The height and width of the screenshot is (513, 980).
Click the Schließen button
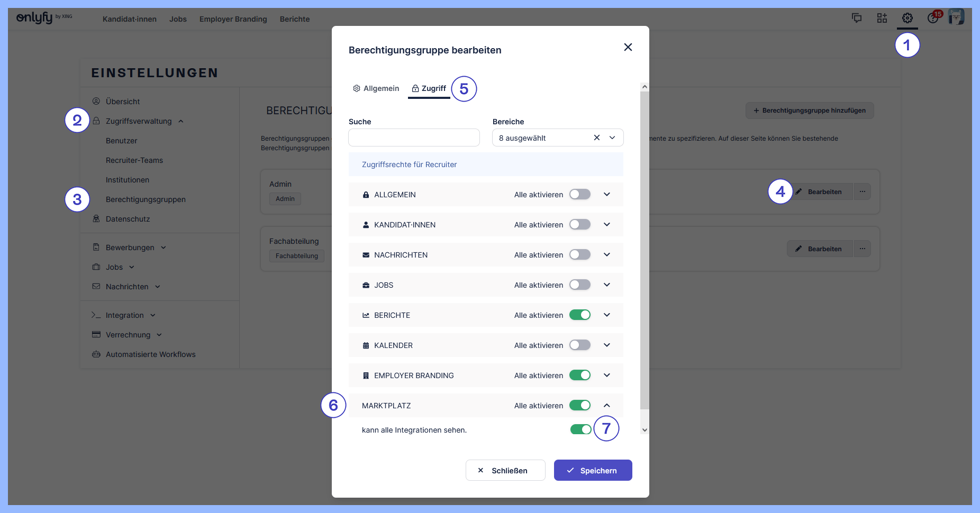coord(505,470)
